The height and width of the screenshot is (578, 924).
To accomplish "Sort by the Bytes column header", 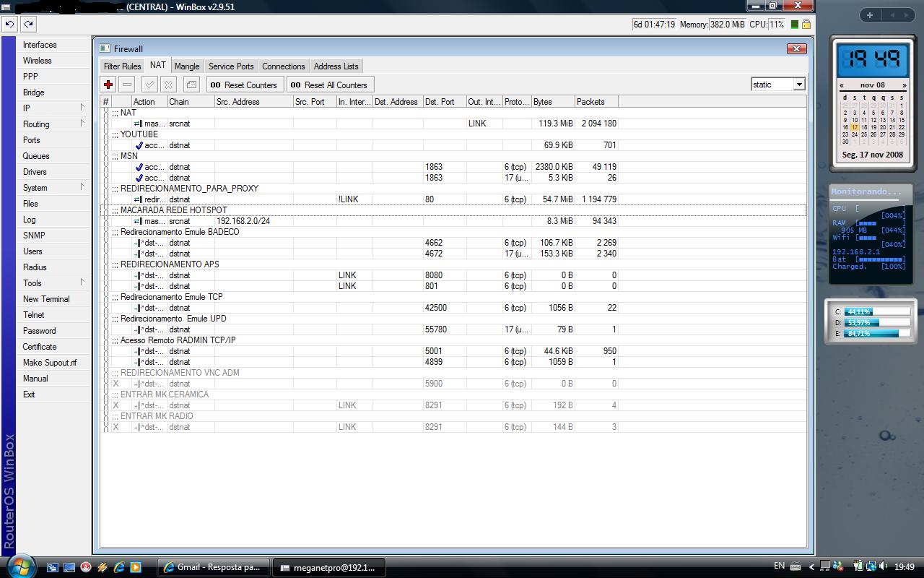I will click(x=553, y=102).
